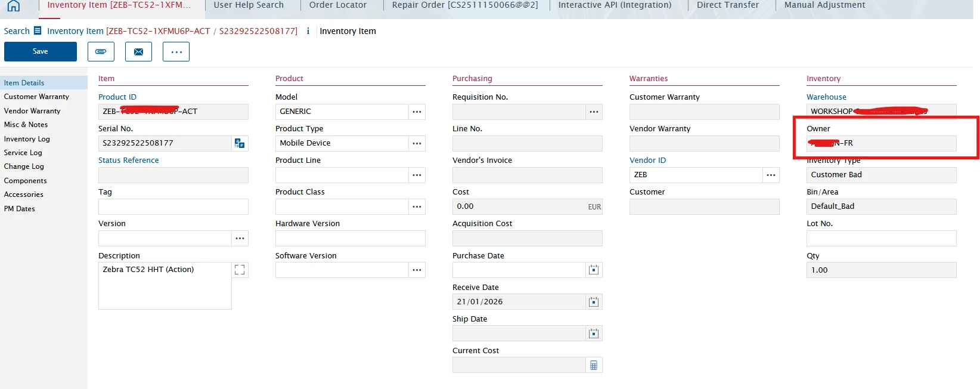Switch to the Order Locator tab
Image resolution: width=980 pixels, height=389 pixels.
[337, 5]
